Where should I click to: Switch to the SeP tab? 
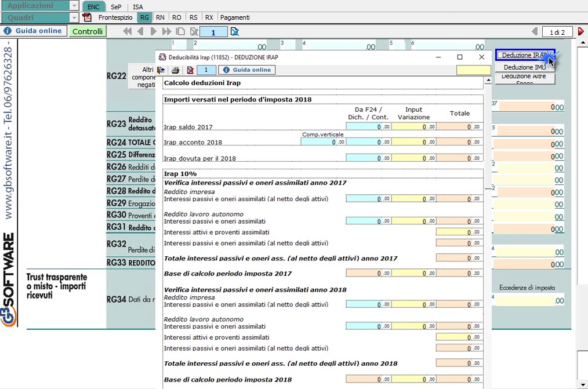(116, 7)
